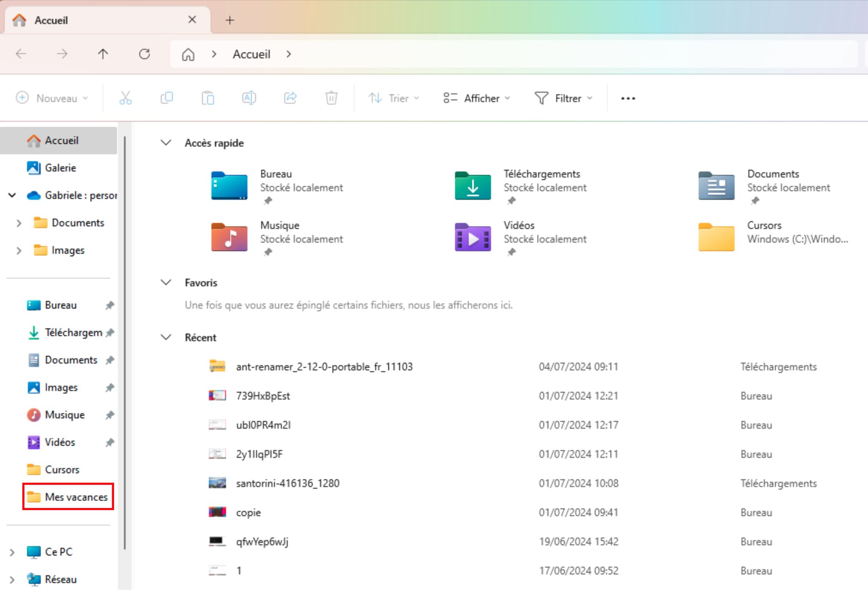Click OneDrive Images folder in sidebar
The width and height of the screenshot is (868, 595).
59,250
